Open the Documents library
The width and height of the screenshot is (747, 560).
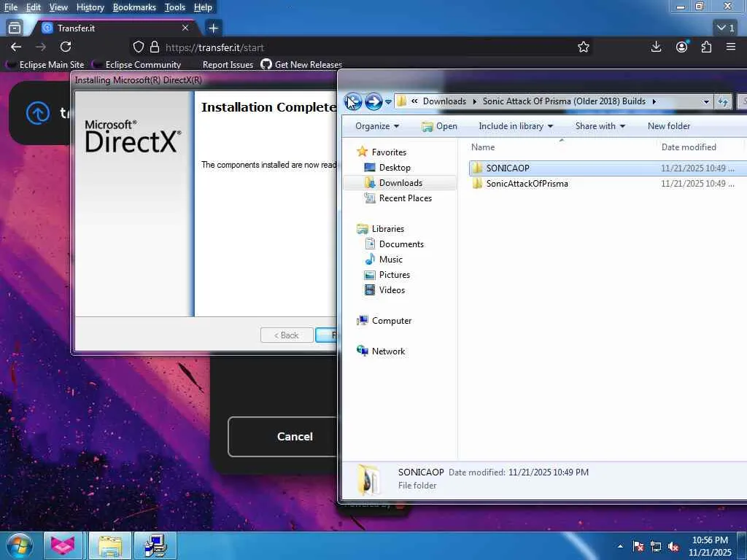click(x=400, y=244)
